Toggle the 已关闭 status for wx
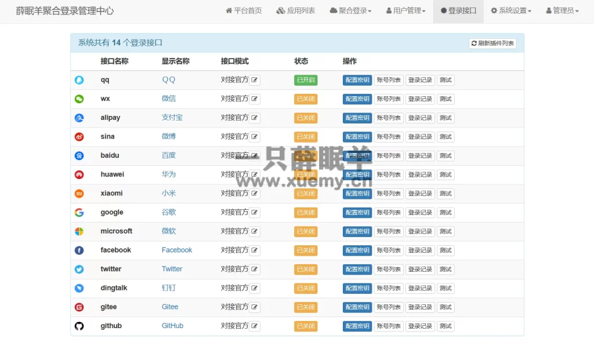The width and height of the screenshot is (594, 364). [306, 99]
